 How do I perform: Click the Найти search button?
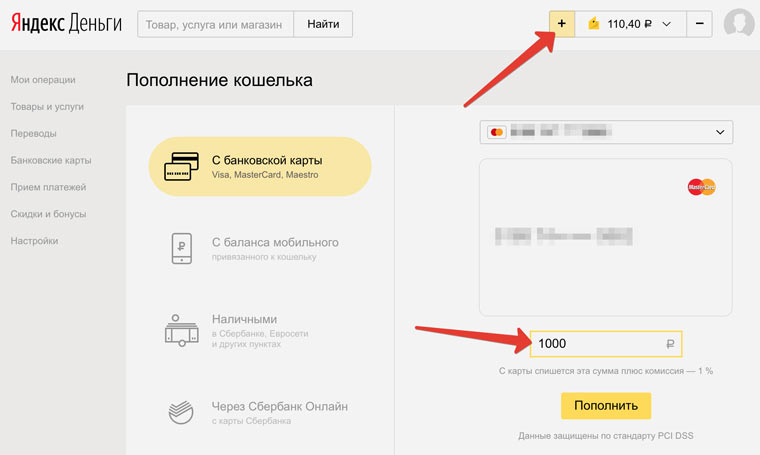tap(323, 24)
